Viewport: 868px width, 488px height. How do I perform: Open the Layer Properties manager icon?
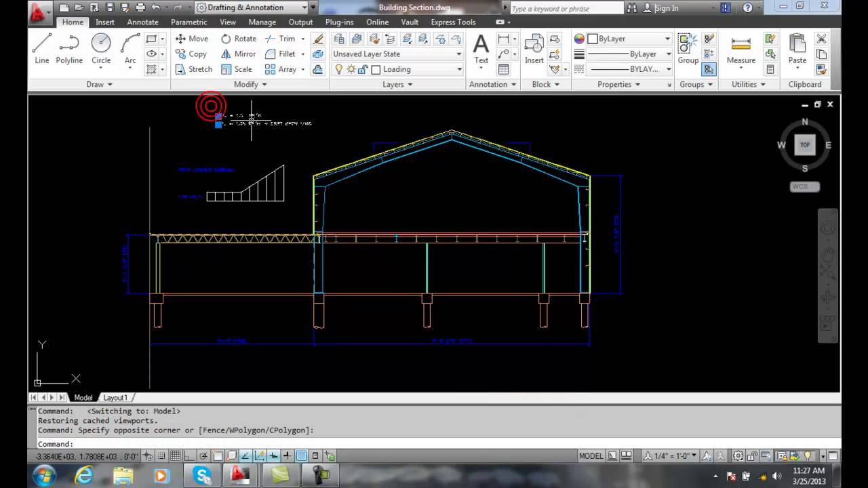click(339, 39)
